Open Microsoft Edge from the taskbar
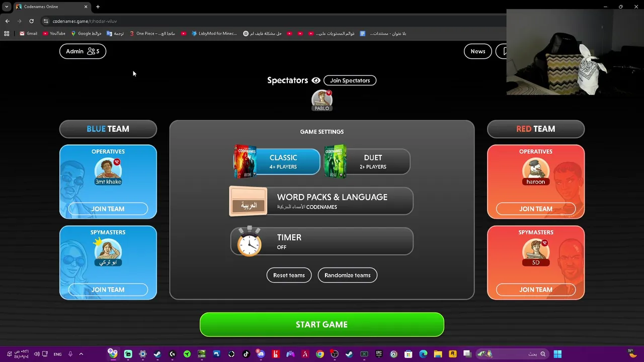The image size is (644, 362). [423, 354]
